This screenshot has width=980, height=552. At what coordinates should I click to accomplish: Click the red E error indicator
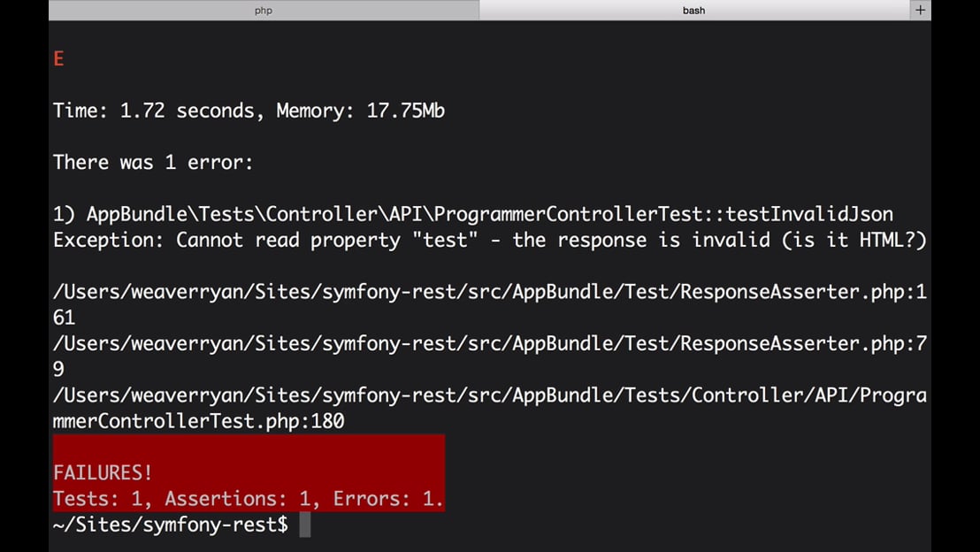pos(58,59)
